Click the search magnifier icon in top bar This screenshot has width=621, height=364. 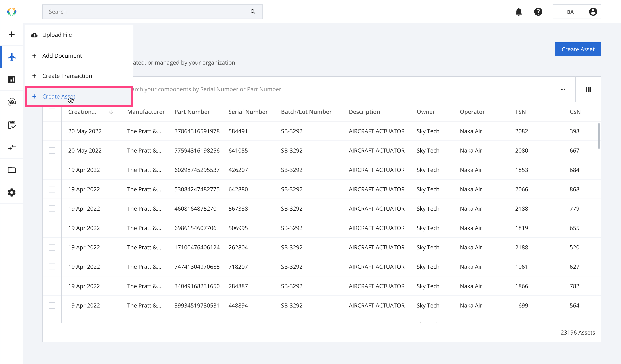[253, 12]
